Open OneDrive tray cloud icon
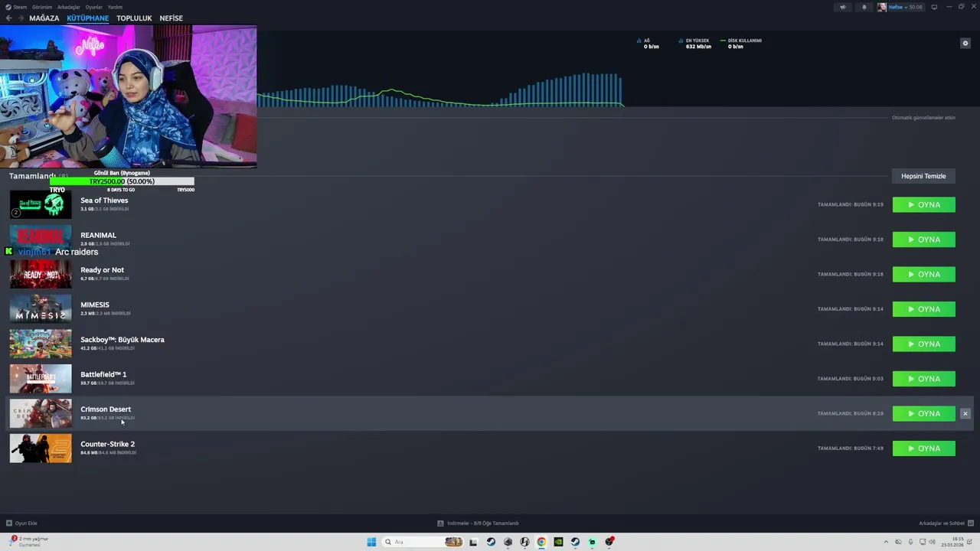The width and height of the screenshot is (980, 551). 898,542
